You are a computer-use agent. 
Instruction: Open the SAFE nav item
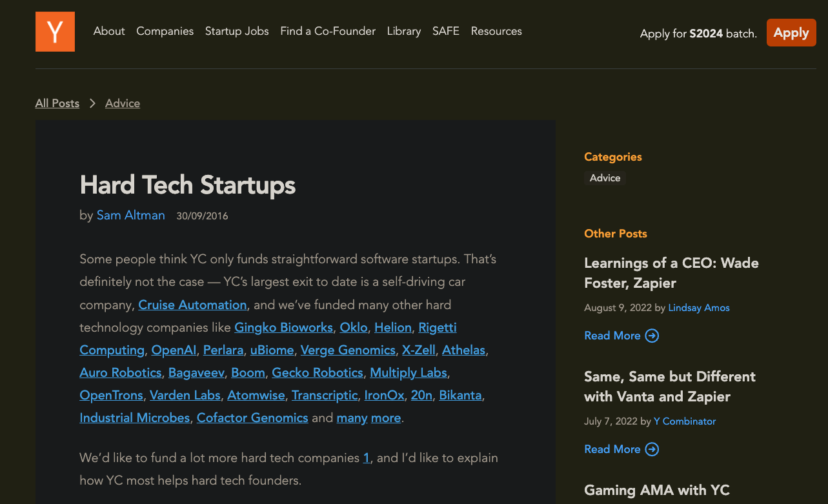[446, 31]
